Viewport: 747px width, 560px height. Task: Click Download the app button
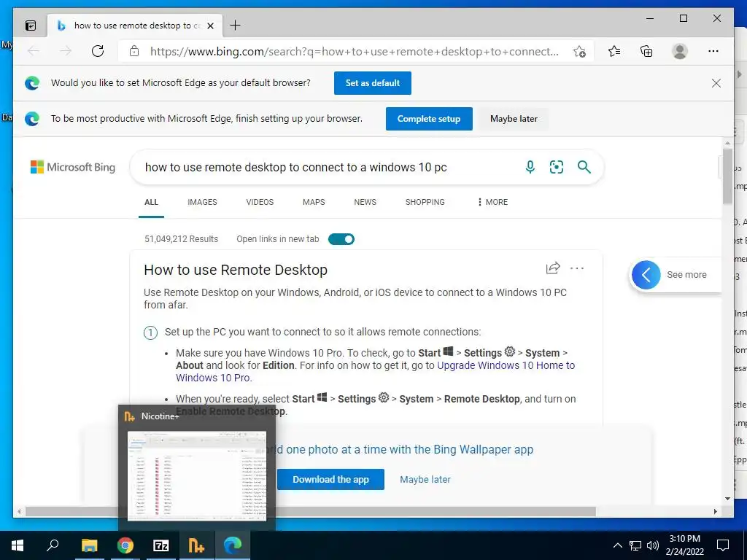coord(330,480)
